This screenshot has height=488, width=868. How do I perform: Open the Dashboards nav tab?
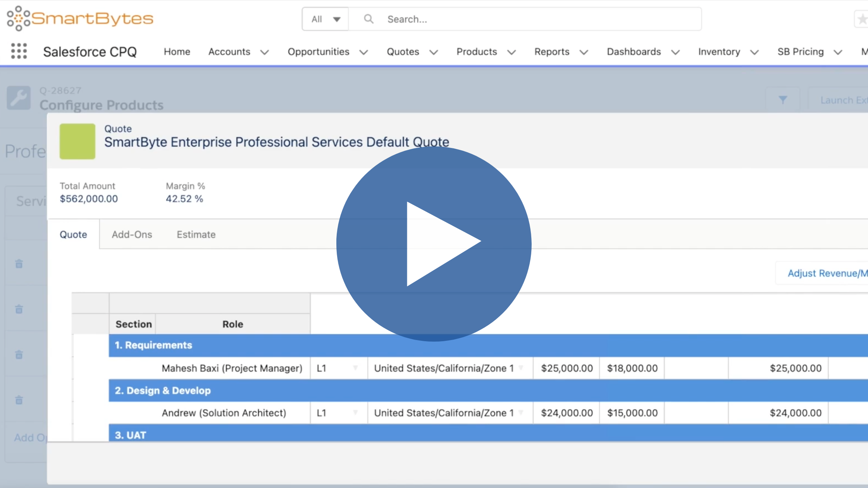(x=634, y=52)
